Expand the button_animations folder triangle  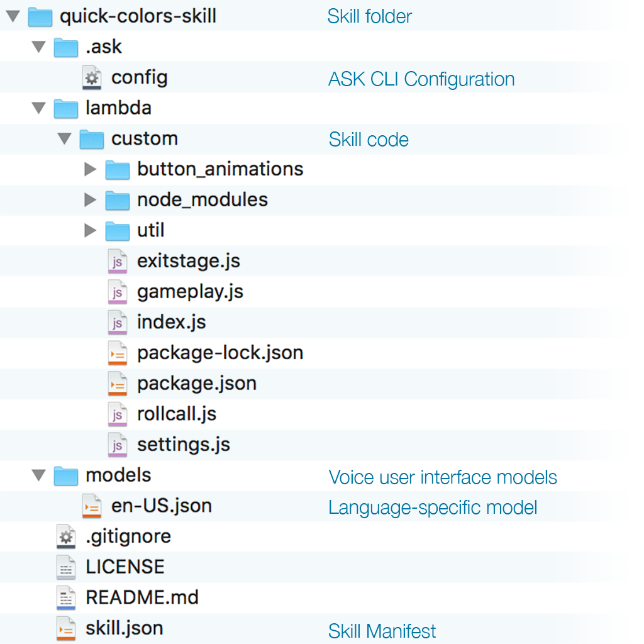tap(90, 169)
